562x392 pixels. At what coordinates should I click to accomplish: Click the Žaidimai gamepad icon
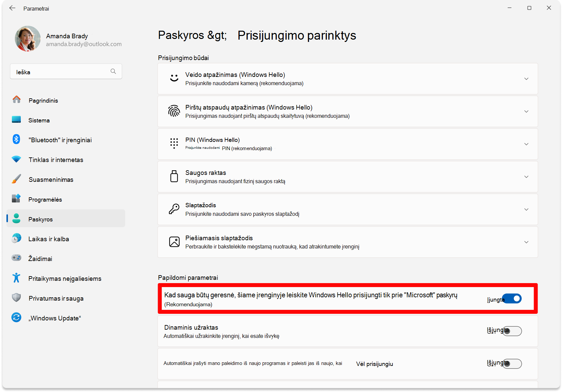pos(16,258)
